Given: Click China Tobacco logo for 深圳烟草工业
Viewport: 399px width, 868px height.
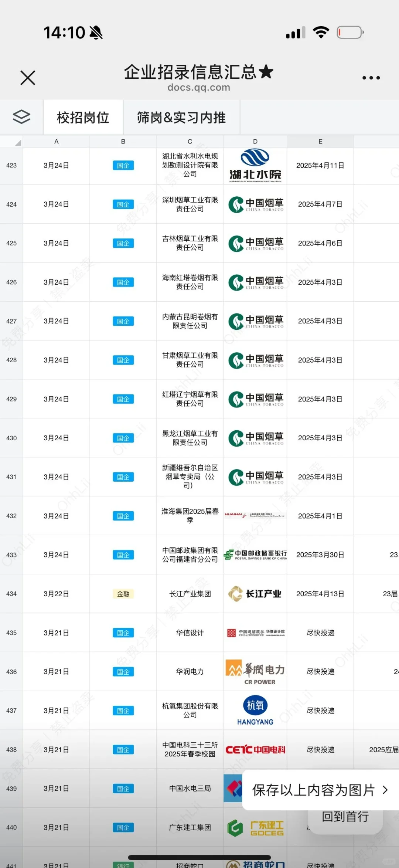Looking at the screenshot, I should tap(256, 204).
